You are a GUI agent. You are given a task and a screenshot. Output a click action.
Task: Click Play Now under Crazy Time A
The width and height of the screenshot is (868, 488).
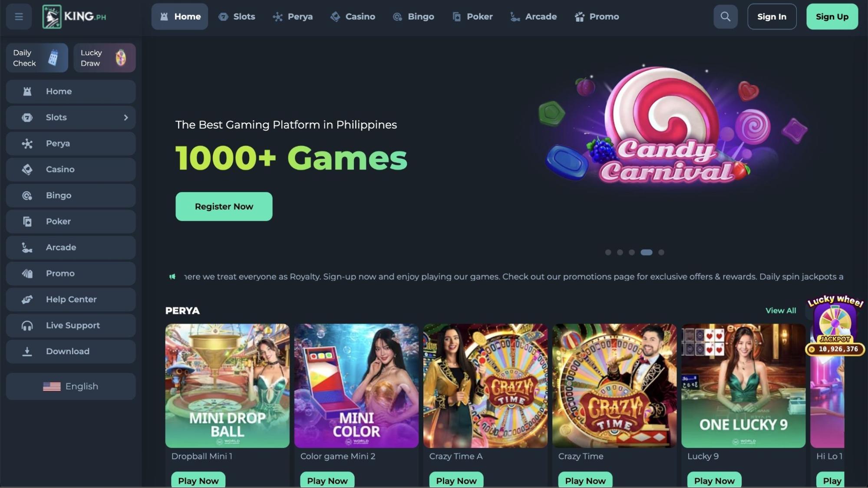point(456,480)
